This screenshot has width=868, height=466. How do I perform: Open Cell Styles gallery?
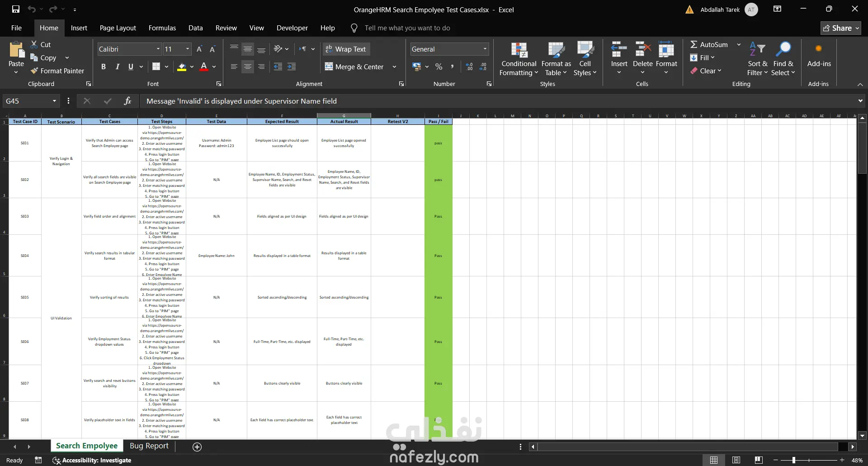585,59
